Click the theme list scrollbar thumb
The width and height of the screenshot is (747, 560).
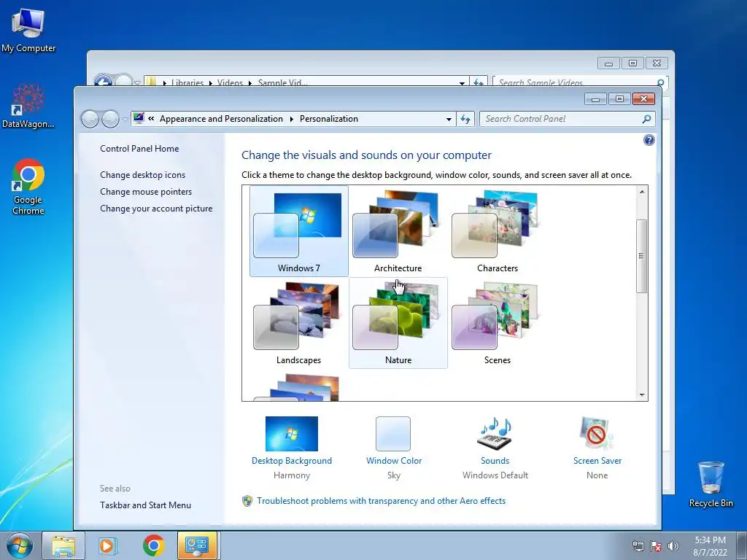tap(642, 256)
